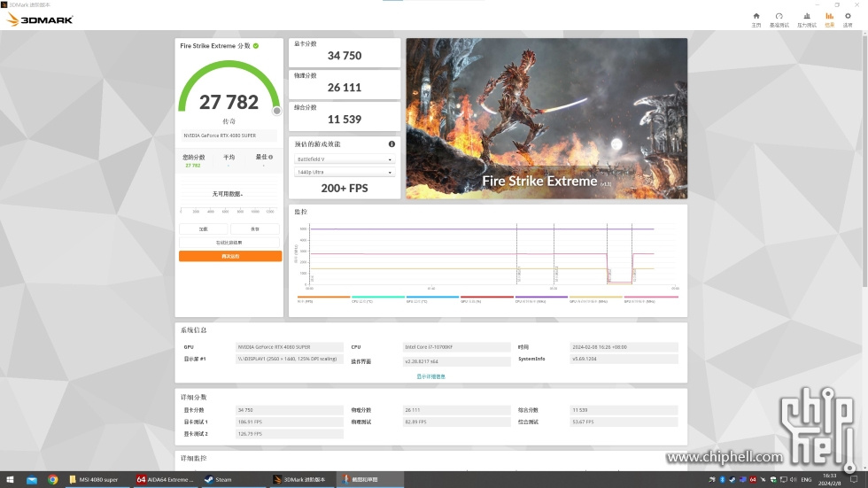Viewport: 868px width, 488px height.
Task: Click the compare results online button
Action: click(x=229, y=243)
